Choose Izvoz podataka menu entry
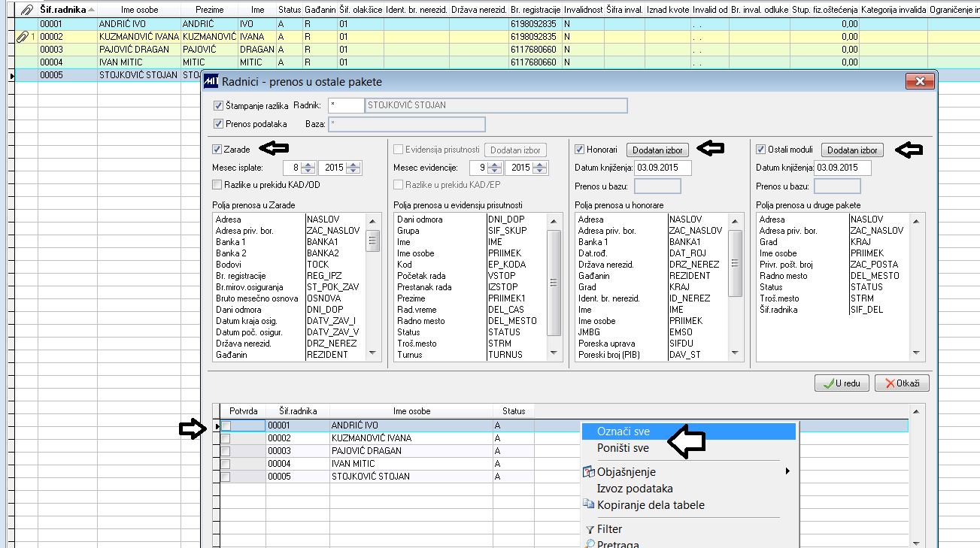 coord(688,489)
